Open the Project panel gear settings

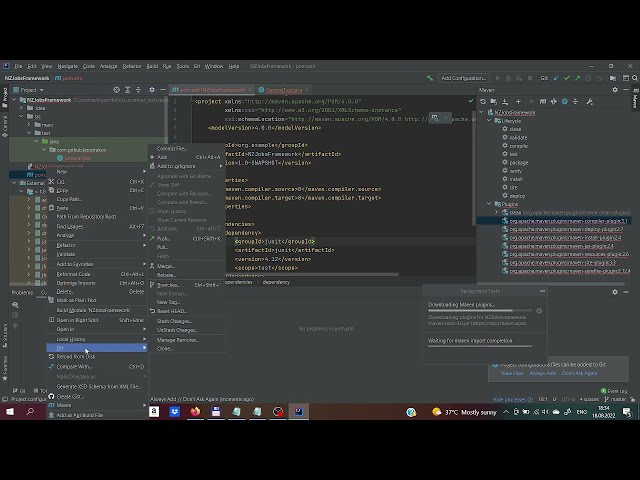(152, 89)
